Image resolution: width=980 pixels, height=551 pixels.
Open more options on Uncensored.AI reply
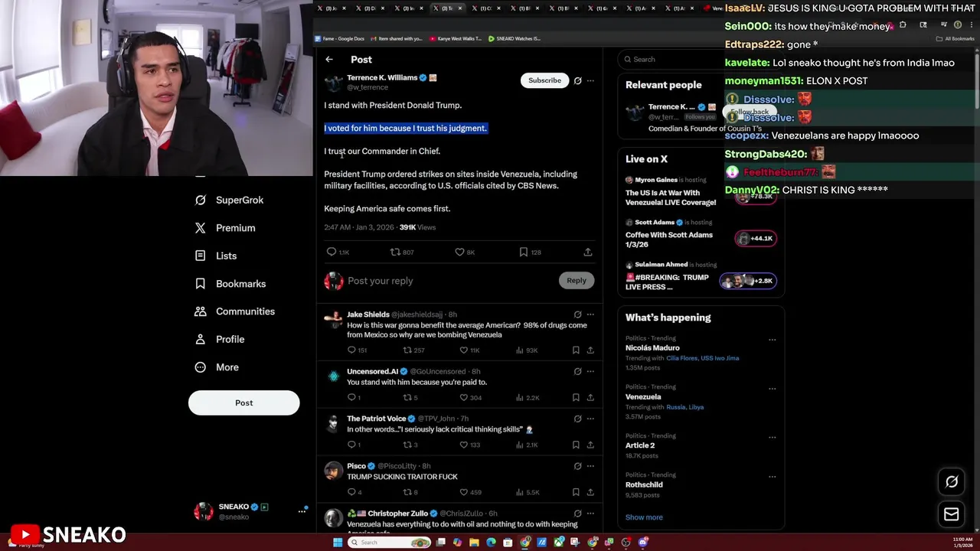pos(590,371)
